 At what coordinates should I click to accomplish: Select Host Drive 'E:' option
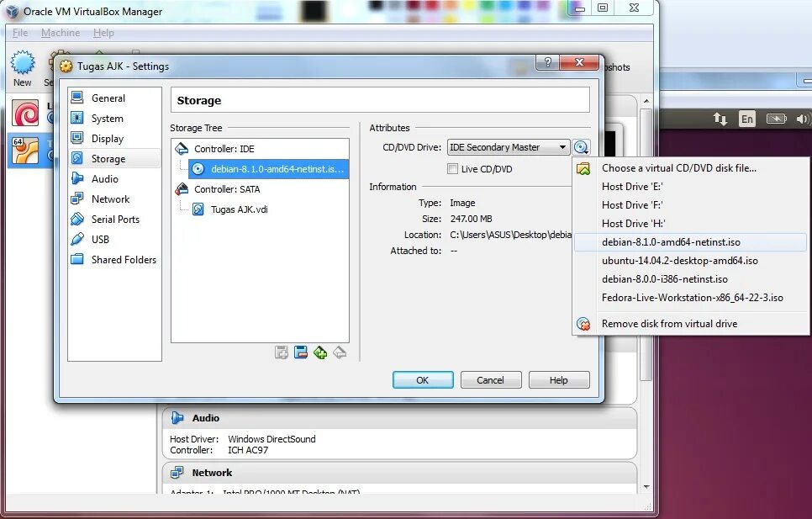point(691,187)
